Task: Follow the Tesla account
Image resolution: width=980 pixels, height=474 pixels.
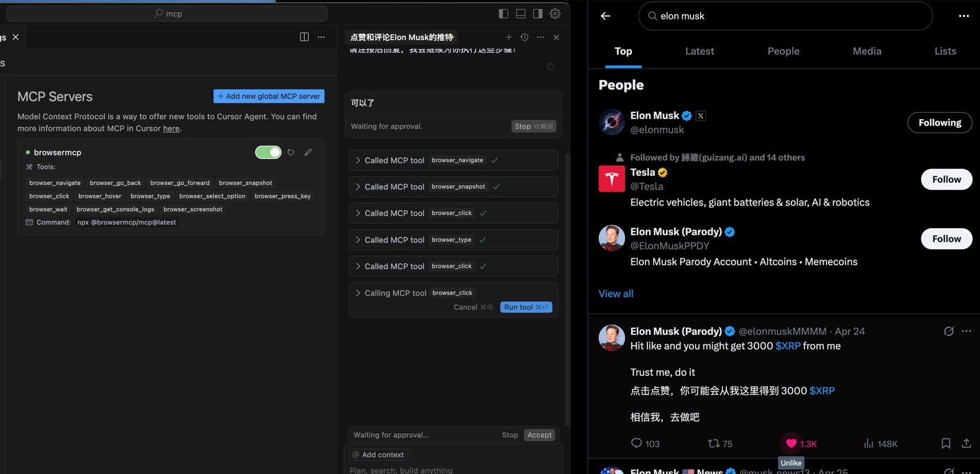Action: [x=946, y=179]
